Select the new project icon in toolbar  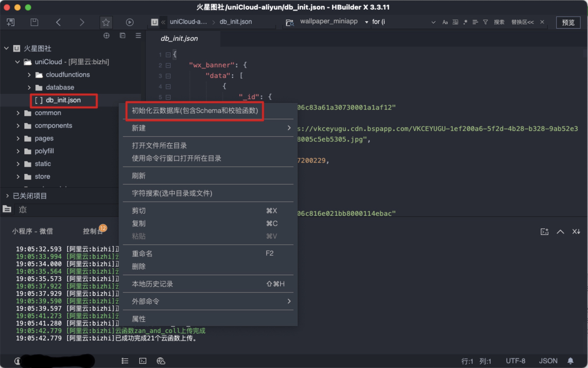(x=11, y=22)
